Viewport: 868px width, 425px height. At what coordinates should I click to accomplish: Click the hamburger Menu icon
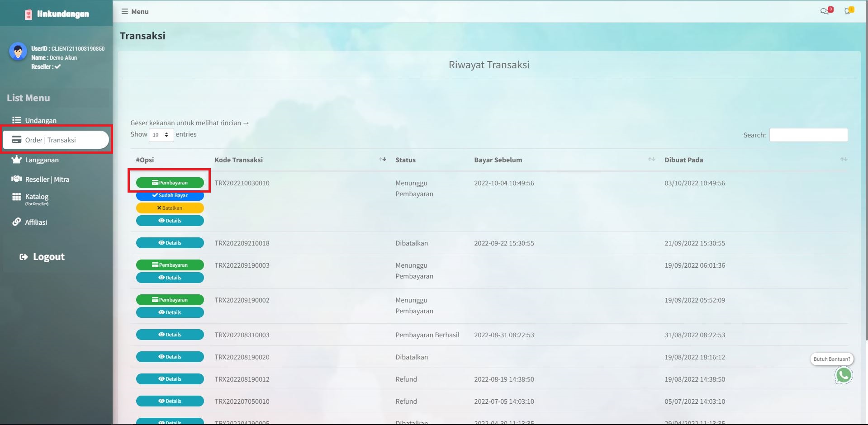pos(125,11)
